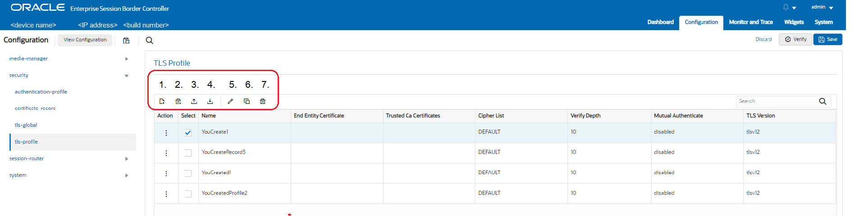Click the Download icon in toolbar
The width and height of the screenshot is (868, 216).
coord(210,101)
